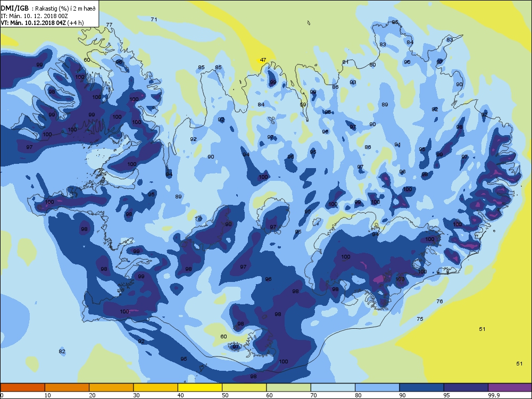532x399 pixels.
Task: Click the dark blue 90–95 legend swatch
Action: 422,387
